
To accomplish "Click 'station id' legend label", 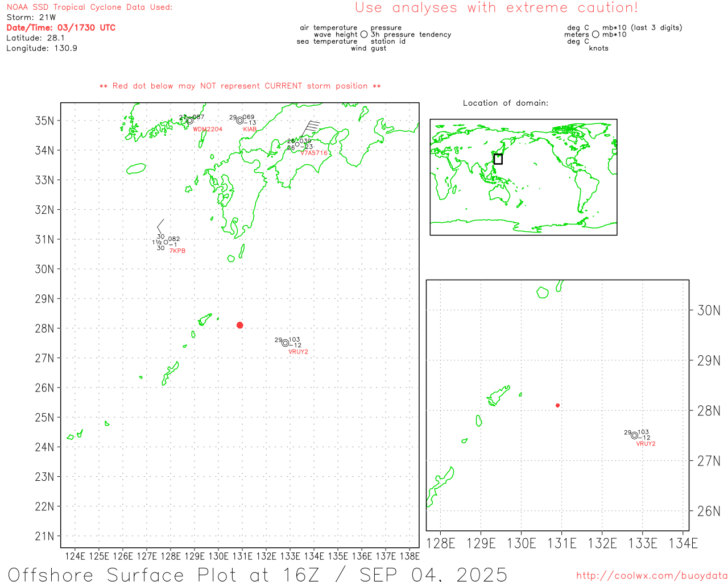I will click(388, 41).
